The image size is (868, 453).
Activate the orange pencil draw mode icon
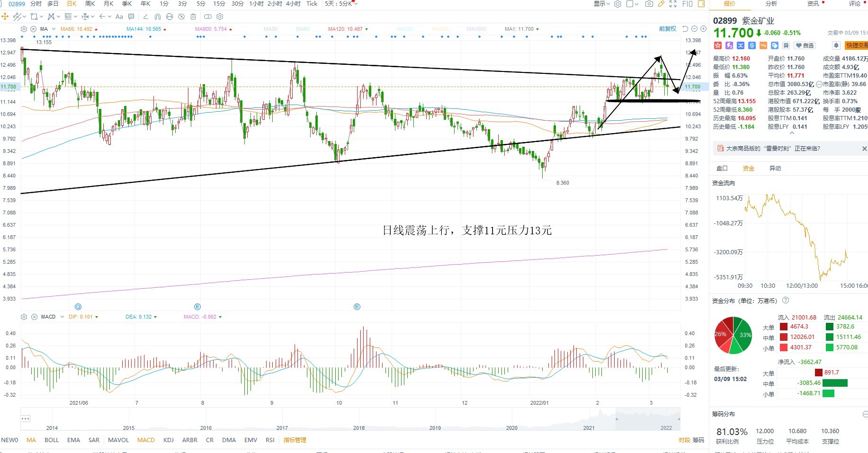coord(661,4)
